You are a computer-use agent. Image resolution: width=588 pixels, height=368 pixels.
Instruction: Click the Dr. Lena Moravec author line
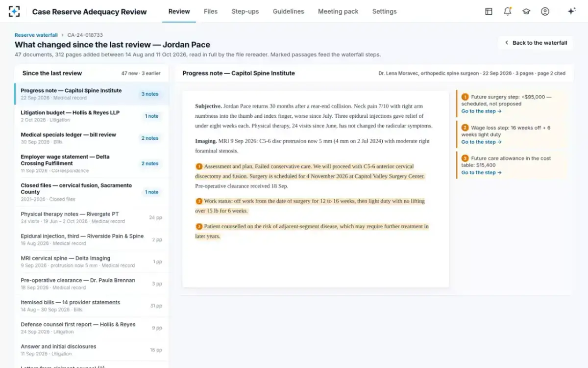[472, 73]
